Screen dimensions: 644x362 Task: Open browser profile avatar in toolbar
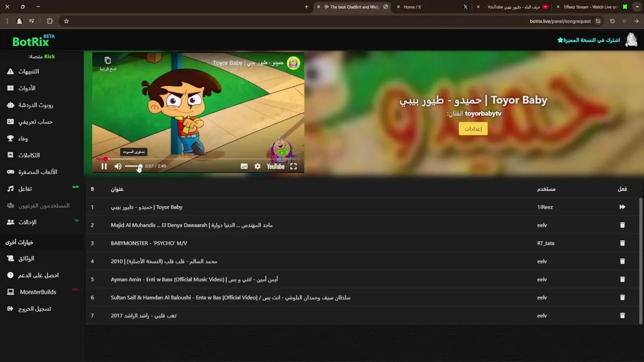tap(19, 21)
